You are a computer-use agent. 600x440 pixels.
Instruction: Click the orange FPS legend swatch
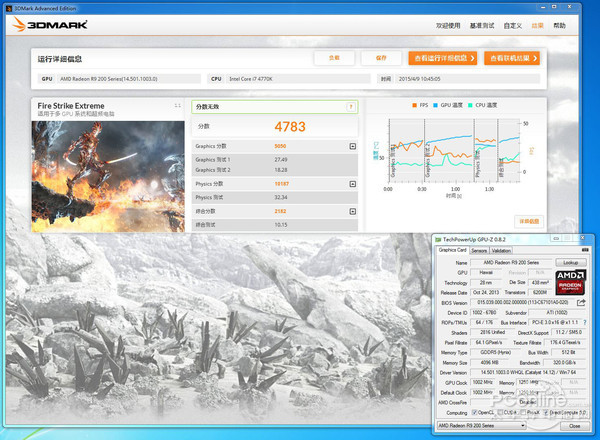tap(414, 105)
